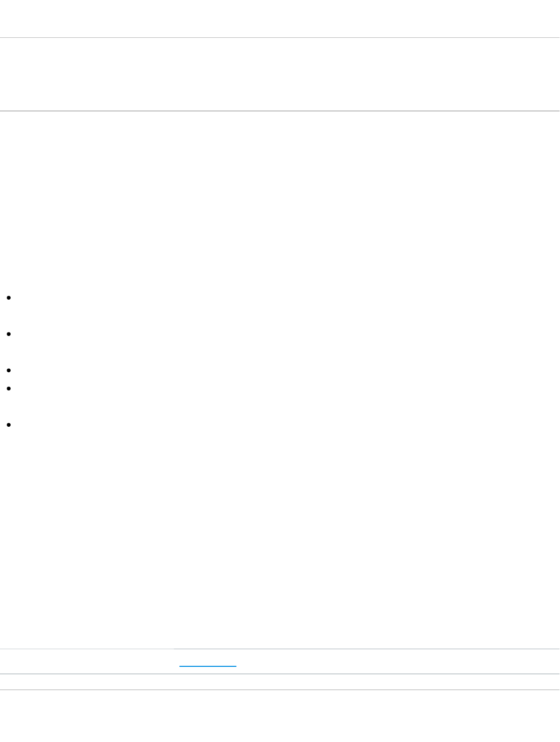This screenshot has width=560, height=742.
Task: Click the fourth bullet point marker
Action: (10, 388)
